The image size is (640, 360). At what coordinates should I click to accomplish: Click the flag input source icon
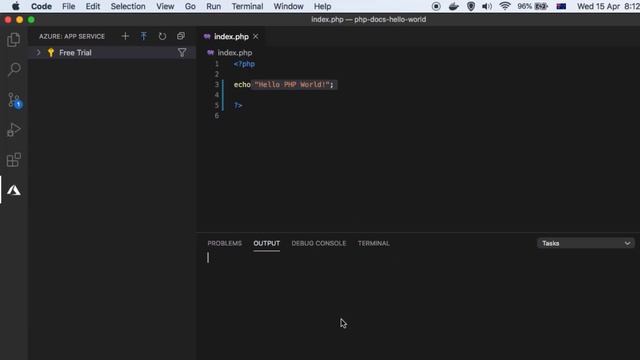click(561, 6)
